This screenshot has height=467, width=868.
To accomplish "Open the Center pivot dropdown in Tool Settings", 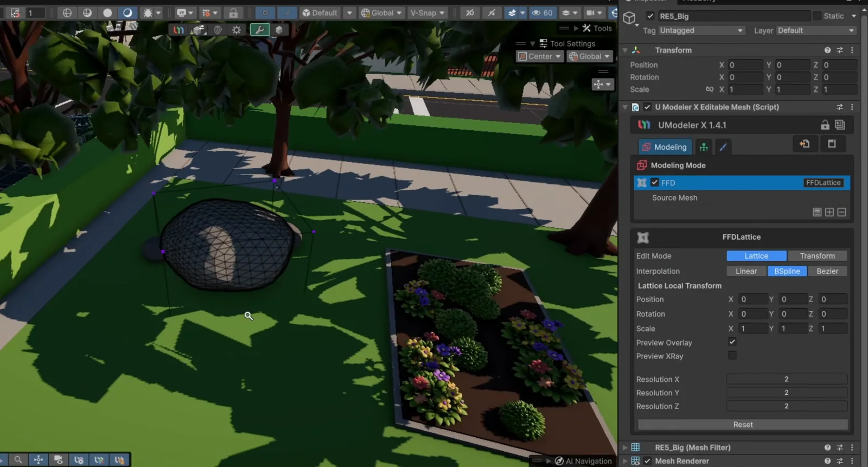I will (x=540, y=56).
